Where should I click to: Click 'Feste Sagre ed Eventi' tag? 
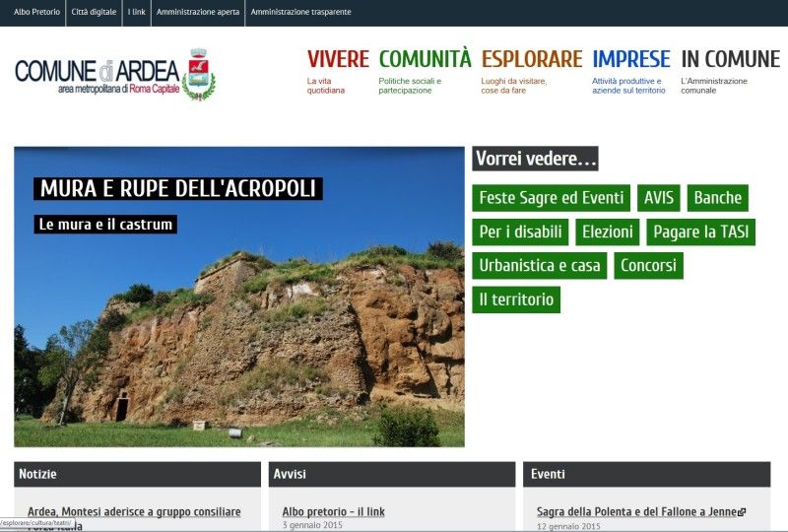551,198
